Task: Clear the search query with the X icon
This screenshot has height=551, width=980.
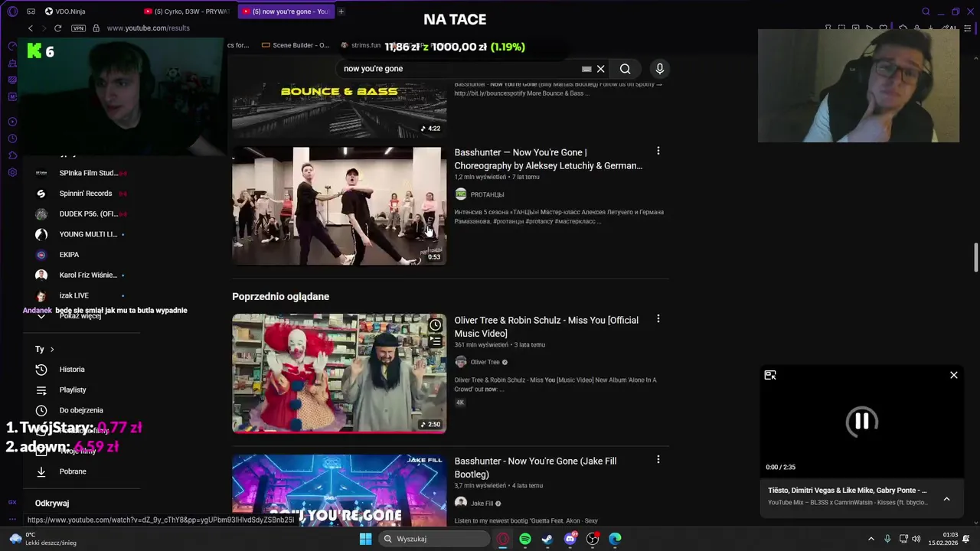Action: click(601, 69)
